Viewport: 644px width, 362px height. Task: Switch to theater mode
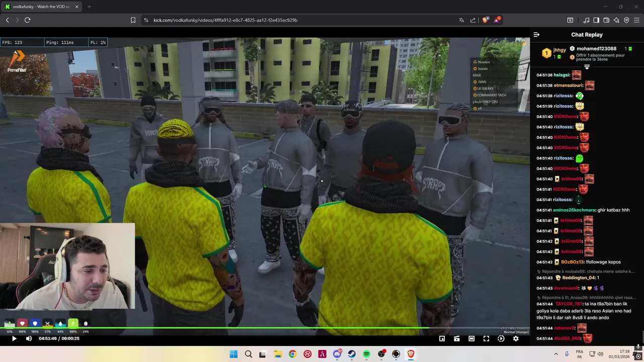[471, 339]
